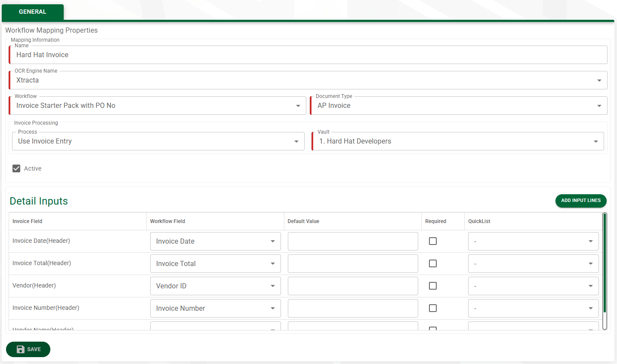Open the Workflow dropdown showing Invoice Starter Pack
Image resolution: width=617 pixels, height=364 pixels.
157,106
